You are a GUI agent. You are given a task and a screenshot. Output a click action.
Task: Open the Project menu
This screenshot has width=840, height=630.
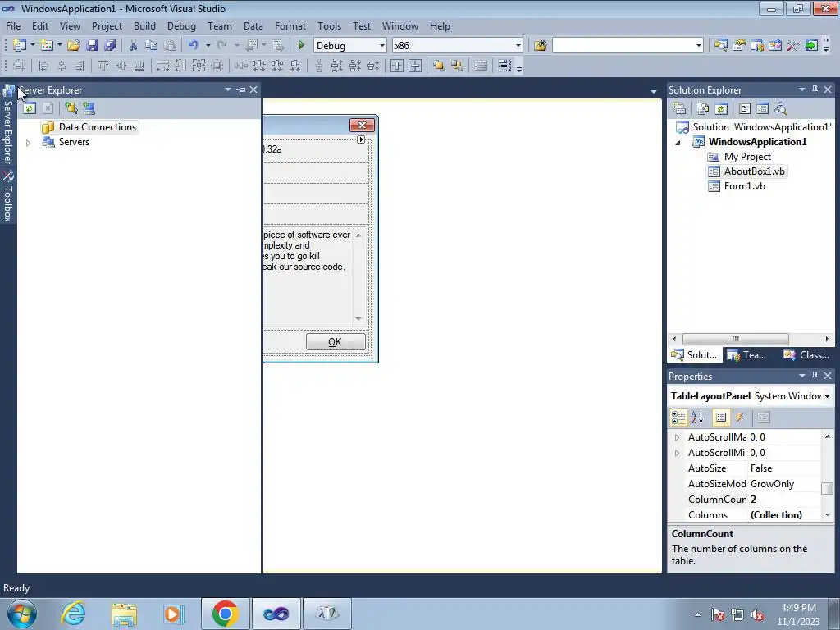pyautogui.click(x=107, y=25)
